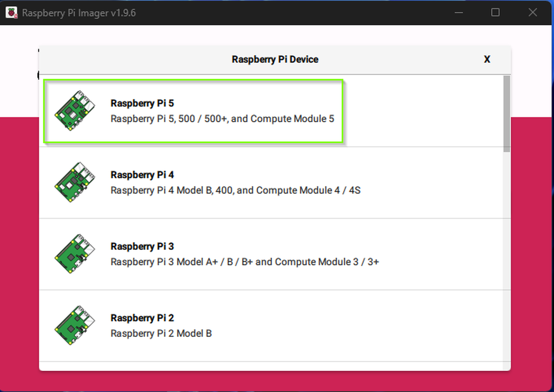554x392 pixels.
Task: Click the 'Raspberry Pi 2 Model B' description
Action: coord(161,333)
